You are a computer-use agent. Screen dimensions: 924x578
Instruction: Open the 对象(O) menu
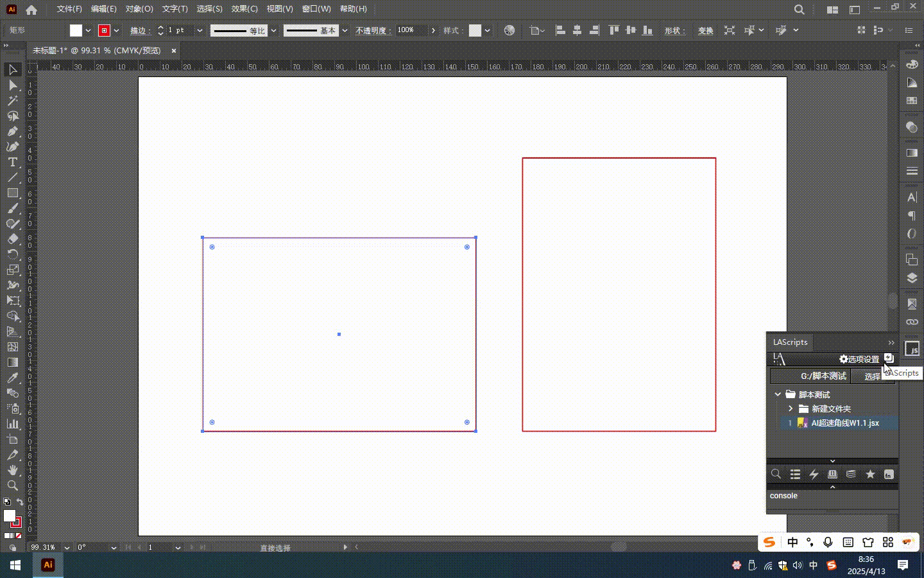(139, 9)
